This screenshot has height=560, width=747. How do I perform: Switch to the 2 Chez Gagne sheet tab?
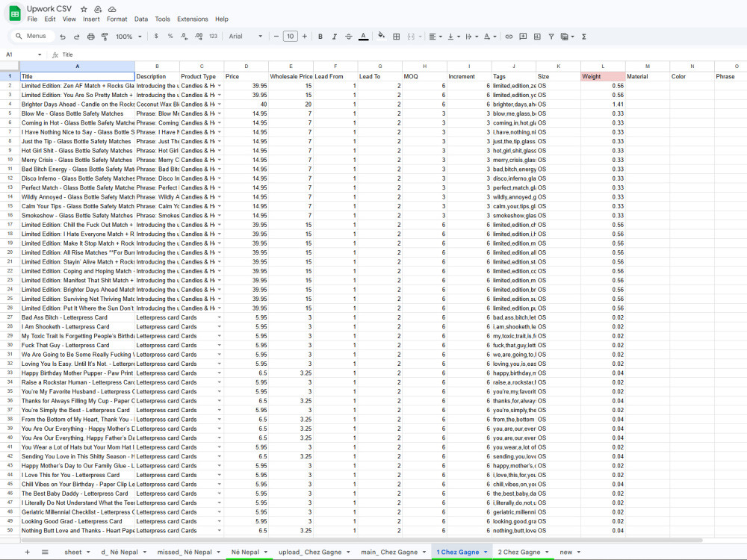click(x=519, y=552)
